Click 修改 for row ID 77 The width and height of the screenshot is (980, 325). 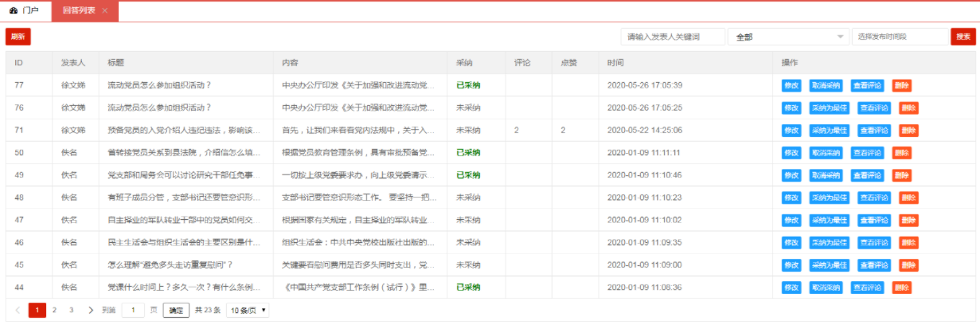tap(791, 85)
